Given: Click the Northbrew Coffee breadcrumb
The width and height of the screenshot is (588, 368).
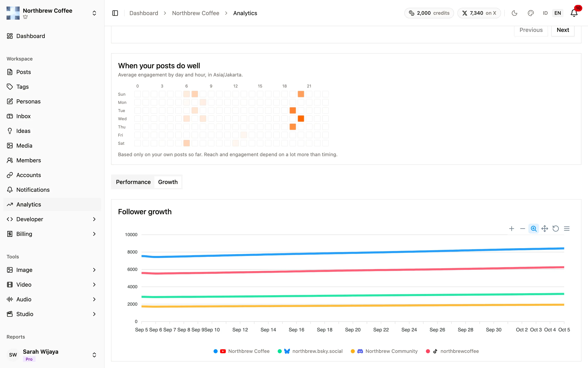Looking at the screenshot, I should tap(196, 13).
